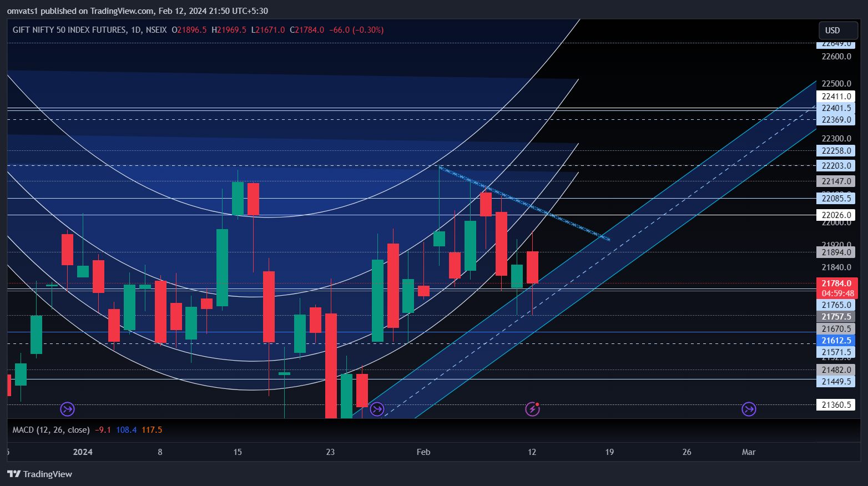
Task: Click the price label 22369.0
Action: pos(836,120)
